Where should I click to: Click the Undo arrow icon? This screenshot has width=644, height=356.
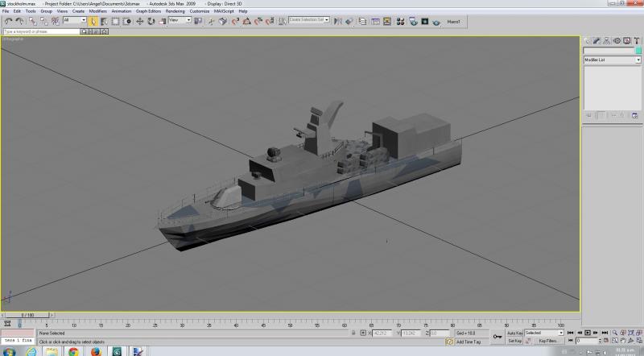pos(9,22)
